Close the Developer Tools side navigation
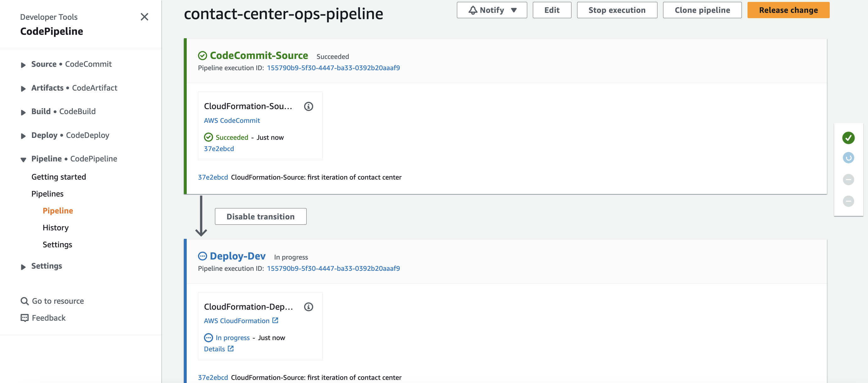Image resolution: width=868 pixels, height=383 pixels. pyautogui.click(x=144, y=17)
